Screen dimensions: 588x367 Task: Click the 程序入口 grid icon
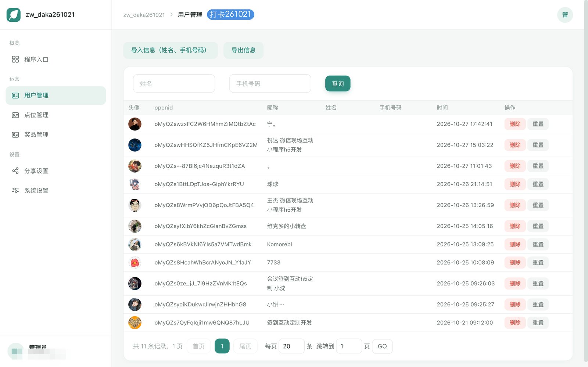(x=15, y=60)
